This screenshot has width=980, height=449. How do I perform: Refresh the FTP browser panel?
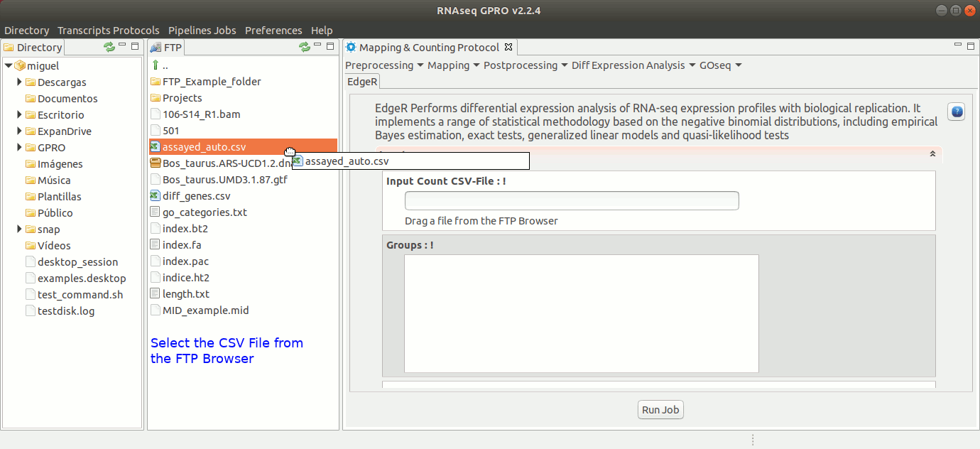(x=305, y=47)
